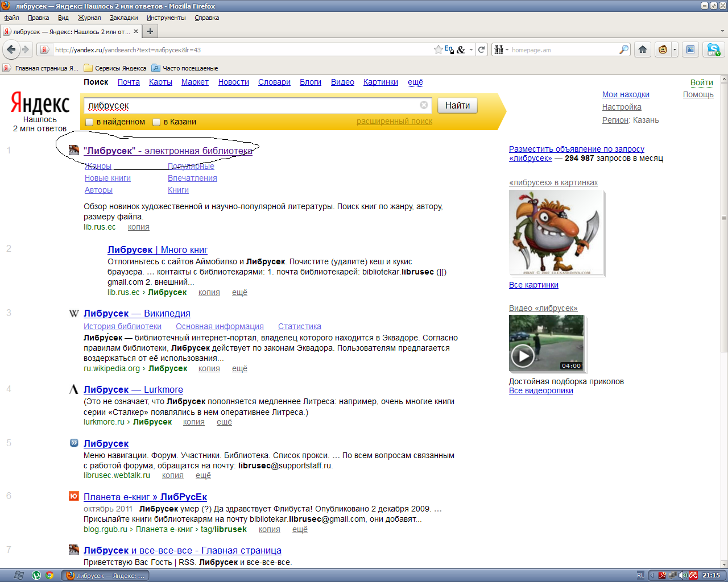Click the volume icon in the system tray
This screenshot has height=582, width=728.
tap(683, 575)
